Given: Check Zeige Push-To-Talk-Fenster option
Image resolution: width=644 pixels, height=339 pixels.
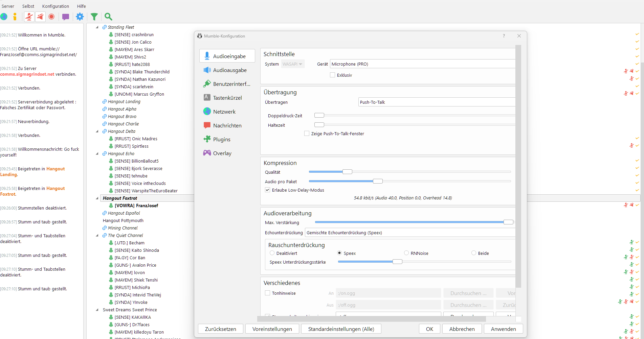Looking at the screenshot, I should coord(307,134).
